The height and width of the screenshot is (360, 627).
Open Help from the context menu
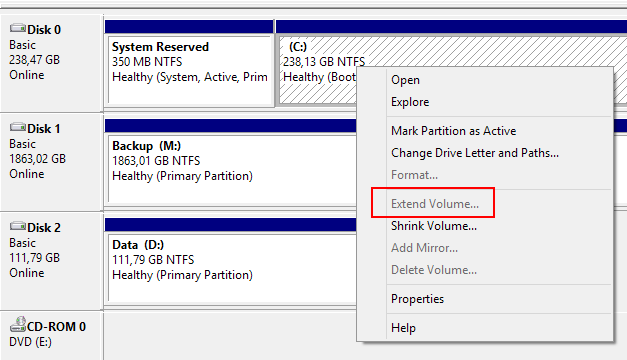403,328
